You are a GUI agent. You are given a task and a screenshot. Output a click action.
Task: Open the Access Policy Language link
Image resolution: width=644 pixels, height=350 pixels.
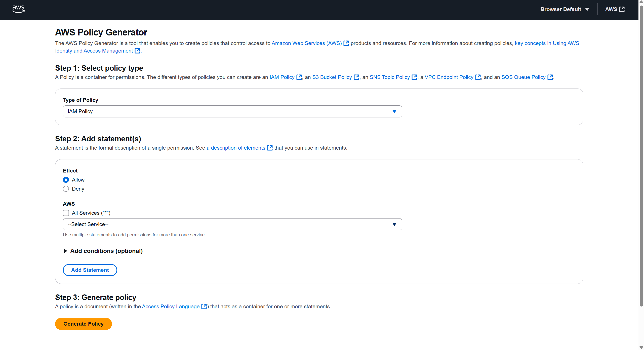[171, 307]
